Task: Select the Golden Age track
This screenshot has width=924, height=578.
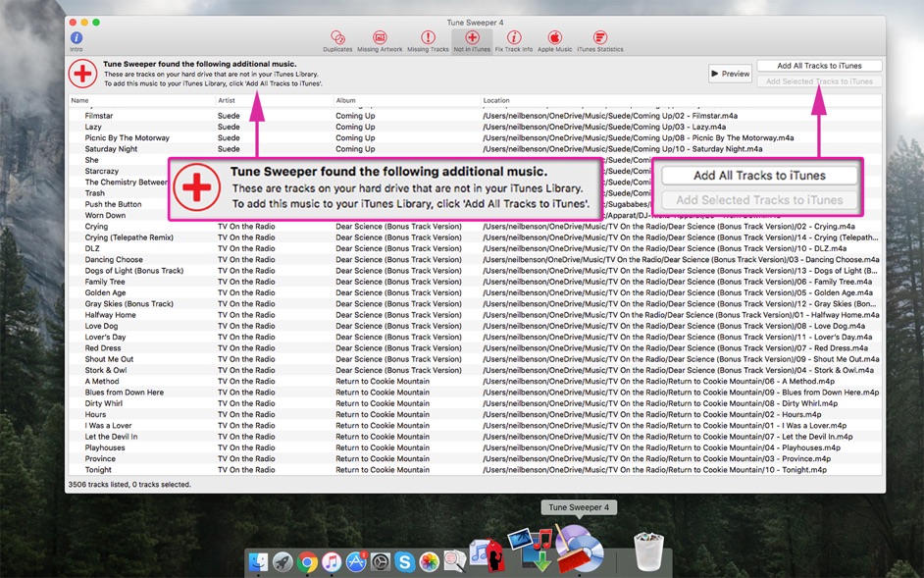Action: (x=475, y=293)
